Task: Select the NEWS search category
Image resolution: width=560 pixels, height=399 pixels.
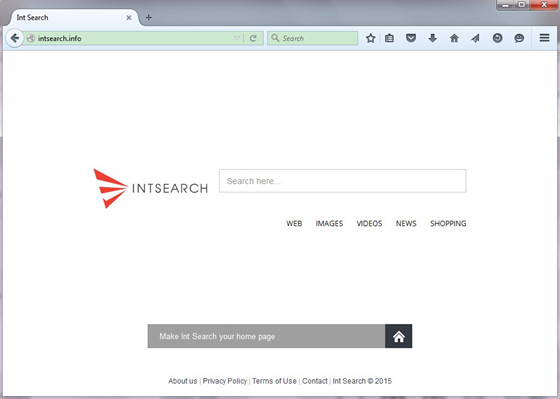Action: point(406,224)
